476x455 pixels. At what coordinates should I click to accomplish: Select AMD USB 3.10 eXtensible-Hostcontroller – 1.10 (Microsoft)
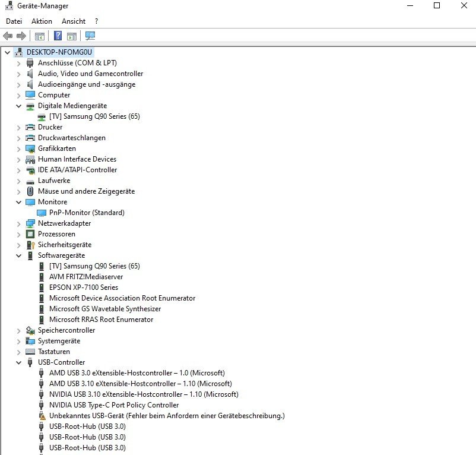point(141,384)
